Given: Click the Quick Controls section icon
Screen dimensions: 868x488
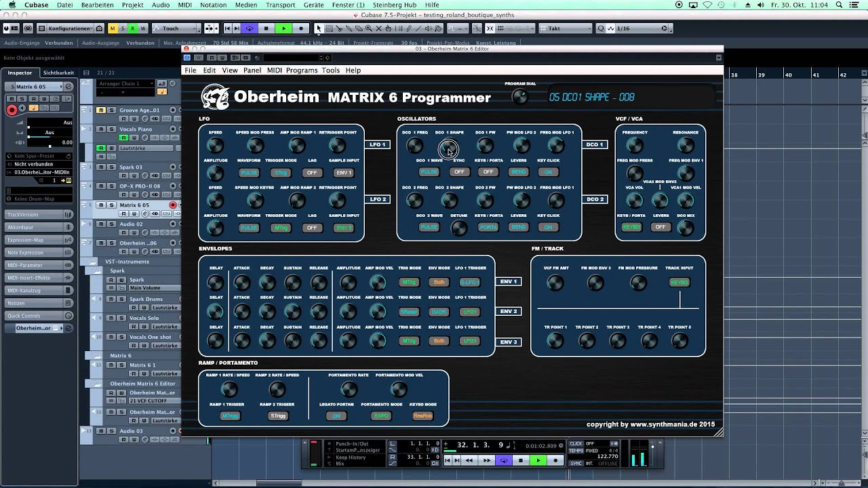Looking at the screenshot, I should (68, 316).
